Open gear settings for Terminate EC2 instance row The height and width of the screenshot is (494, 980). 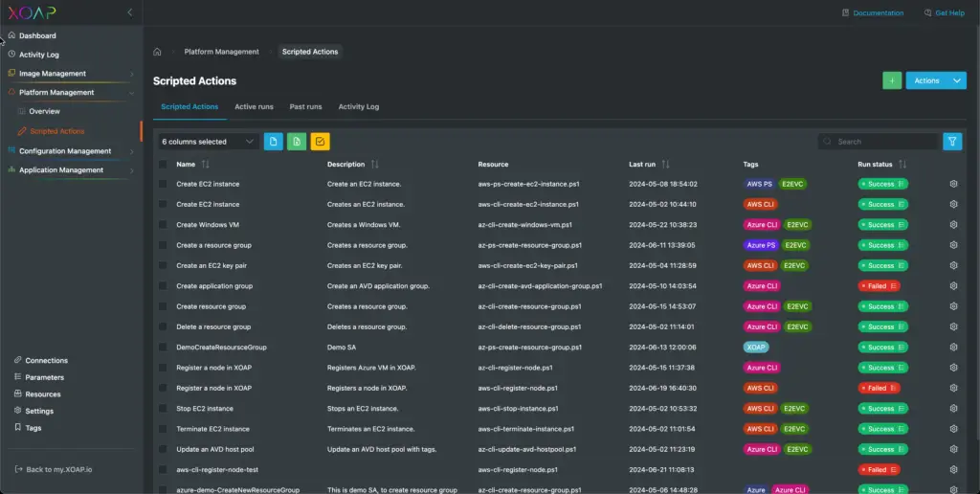(953, 429)
